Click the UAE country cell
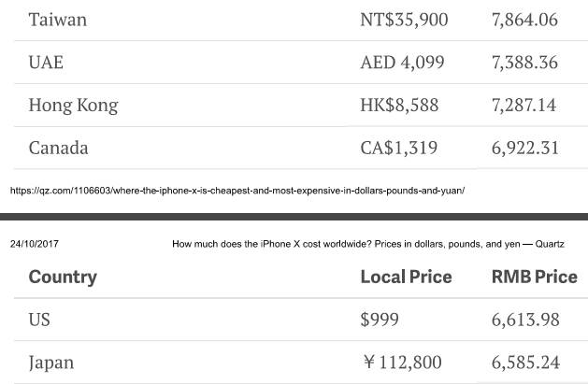 tap(46, 63)
